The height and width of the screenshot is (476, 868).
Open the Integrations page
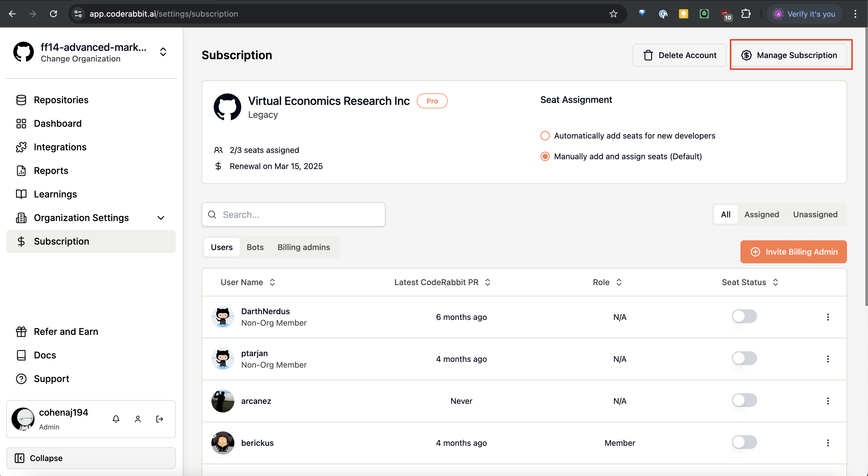click(60, 147)
